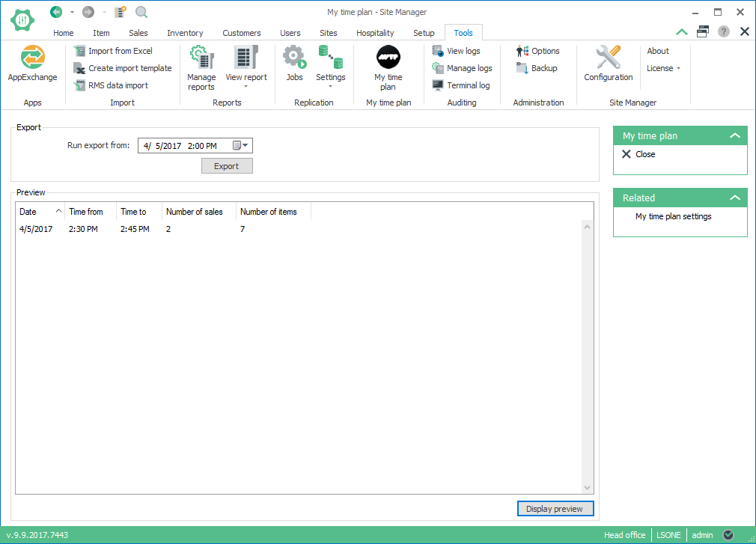756x544 pixels.
Task: Click the search magnifier in title bar
Action: pos(141,12)
